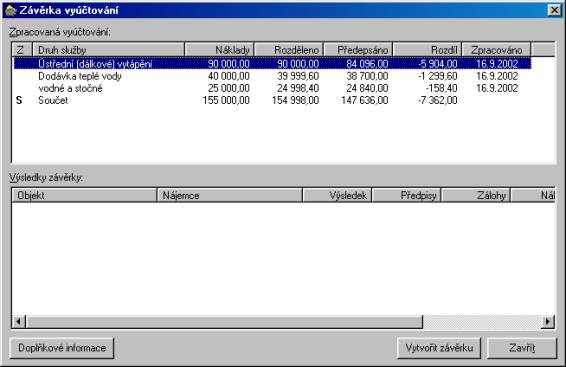Click the 24 998,40 Rozděleno value
The height and width of the screenshot is (367, 566).
(x=298, y=88)
